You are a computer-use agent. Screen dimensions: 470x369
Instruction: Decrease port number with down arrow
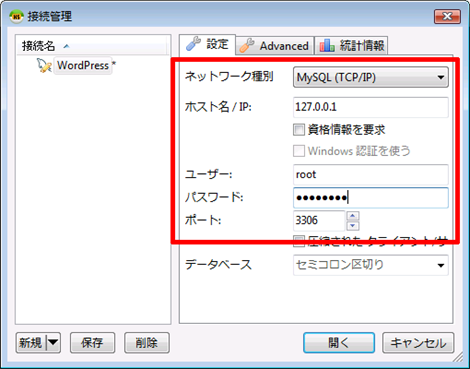[353, 226]
